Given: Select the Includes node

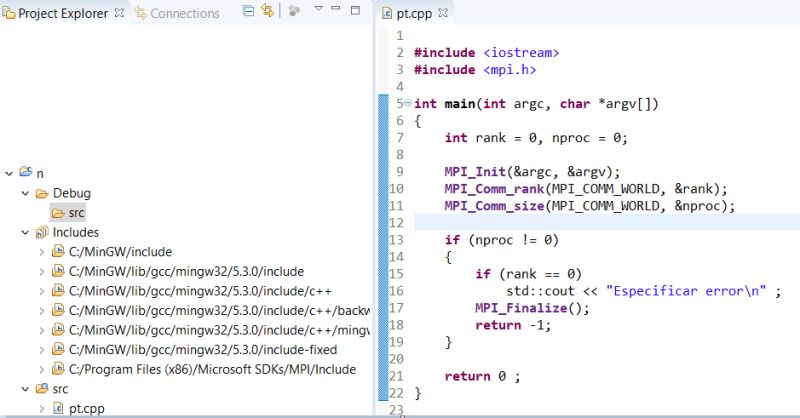Looking at the screenshot, I should coord(76,233).
